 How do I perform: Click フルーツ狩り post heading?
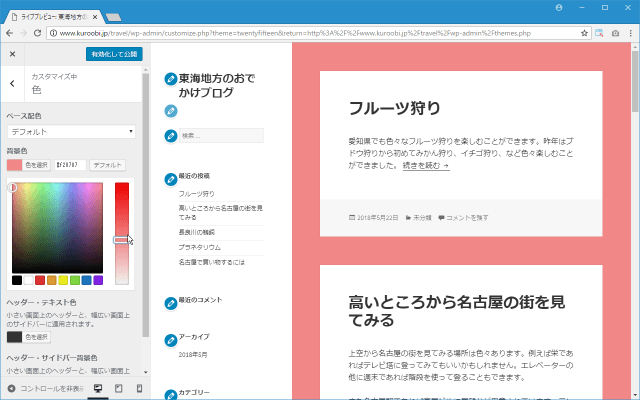pos(394,108)
